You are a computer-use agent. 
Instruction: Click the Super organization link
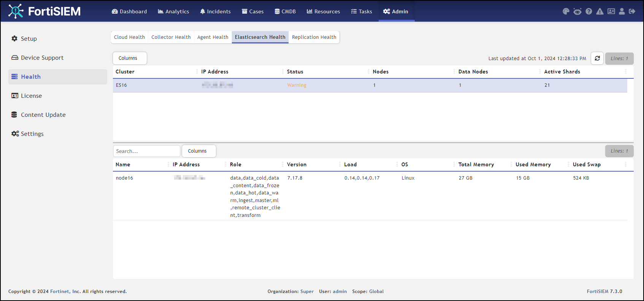[307, 291]
